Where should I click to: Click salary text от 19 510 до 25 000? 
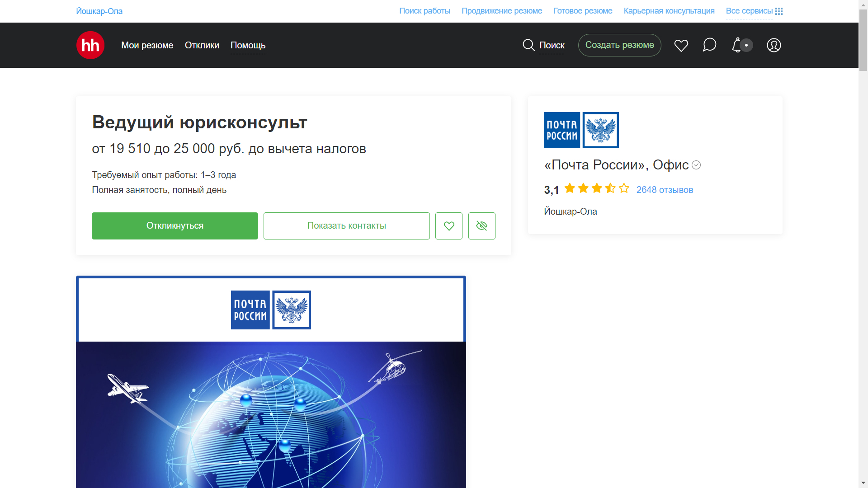click(153, 149)
